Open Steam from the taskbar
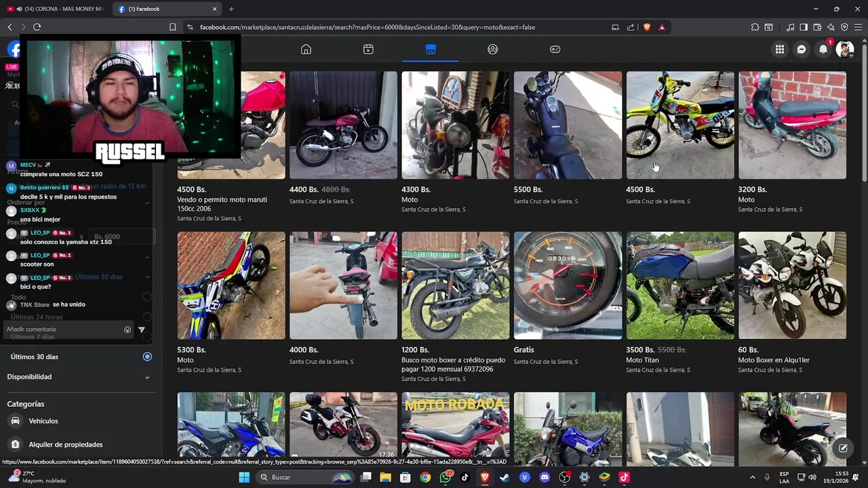This screenshot has width=868, height=488. point(505,477)
